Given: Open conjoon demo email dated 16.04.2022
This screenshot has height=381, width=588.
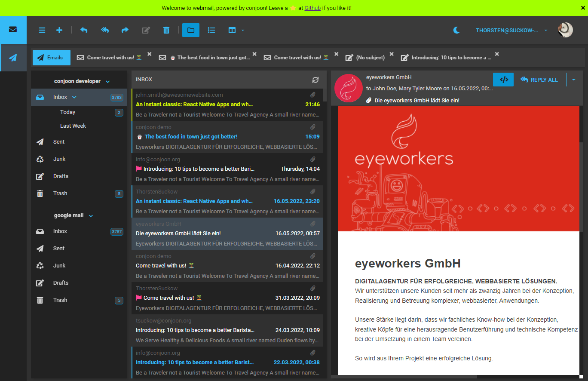Looking at the screenshot, I should pos(227,266).
